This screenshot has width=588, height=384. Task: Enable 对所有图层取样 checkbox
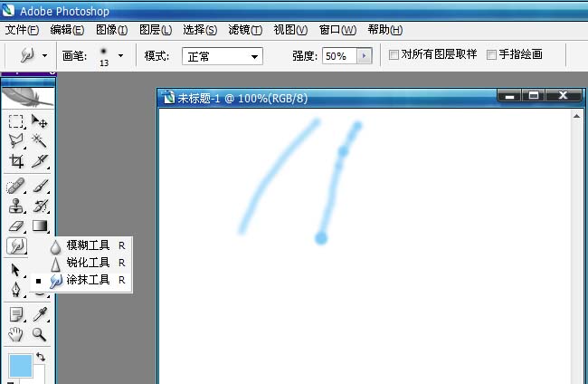point(394,55)
